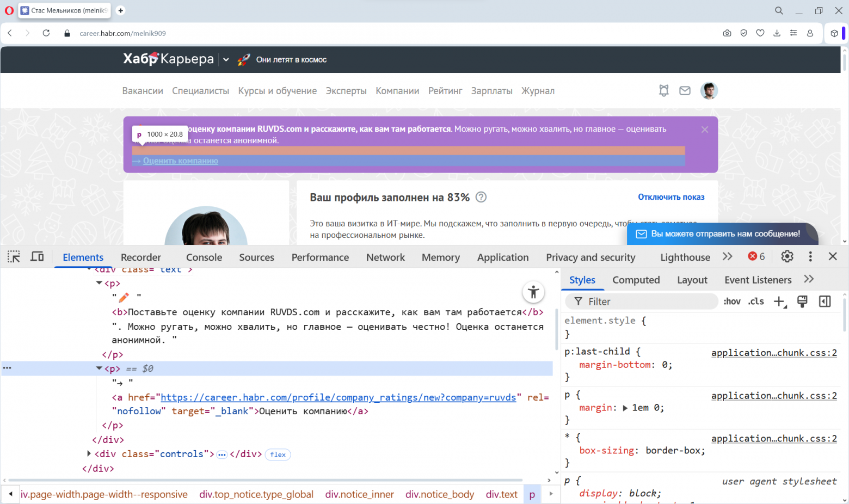The height and width of the screenshot is (504, 849).
Task: Open the shield privacy protection icon
Action: pyautogui.click(x=743, y=33)
